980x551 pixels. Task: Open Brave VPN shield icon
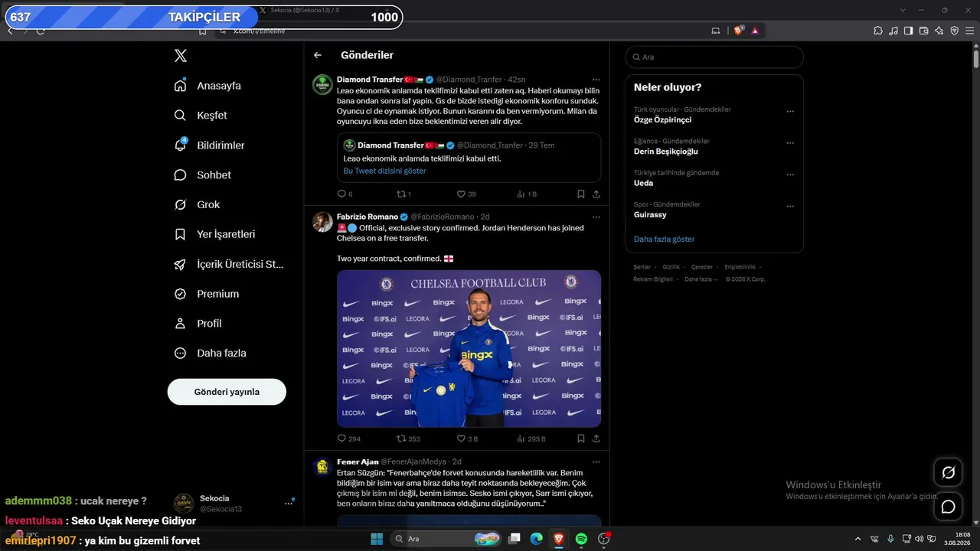click(955, 31)
